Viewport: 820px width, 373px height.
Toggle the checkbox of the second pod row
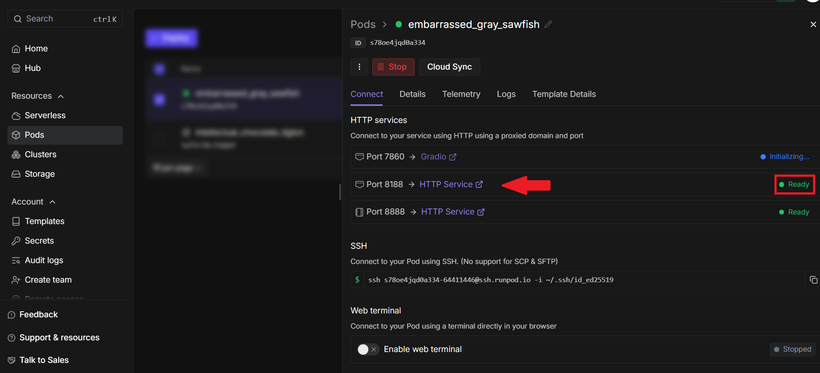coord(159,138)
